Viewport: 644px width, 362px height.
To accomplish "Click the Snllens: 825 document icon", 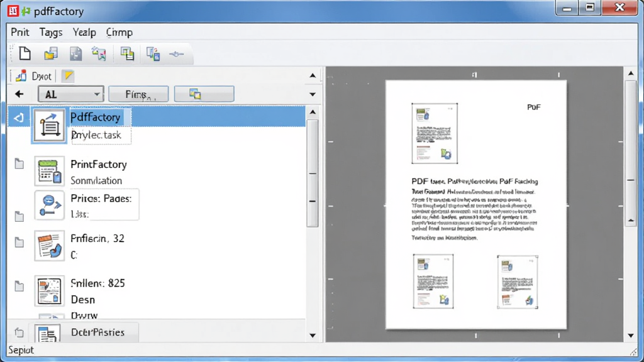I will 49,290.
